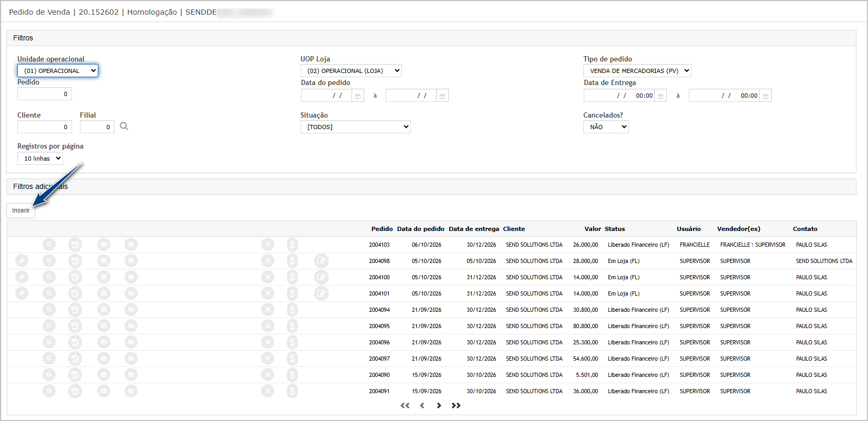The height and width of the screenshot is (421, 868).
Task: Open the UOP Loja dropdown
Action: pyautogui.click(x=351, y=71)
